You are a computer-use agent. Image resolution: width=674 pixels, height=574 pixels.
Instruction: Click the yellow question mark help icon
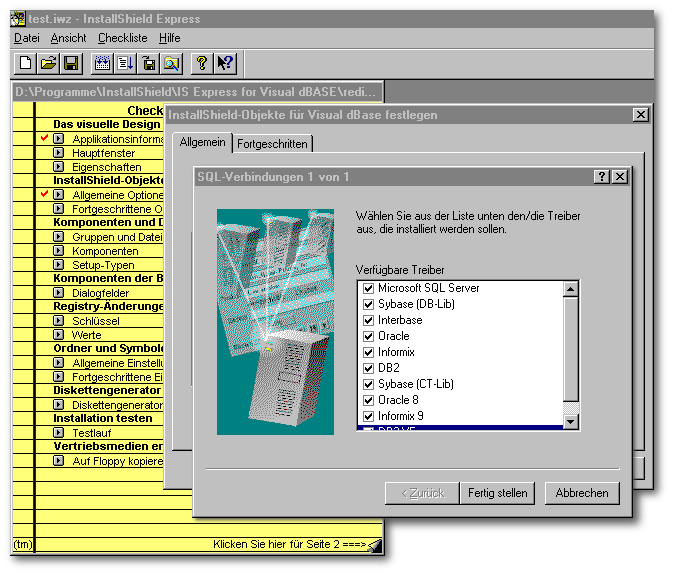(201, 63)
